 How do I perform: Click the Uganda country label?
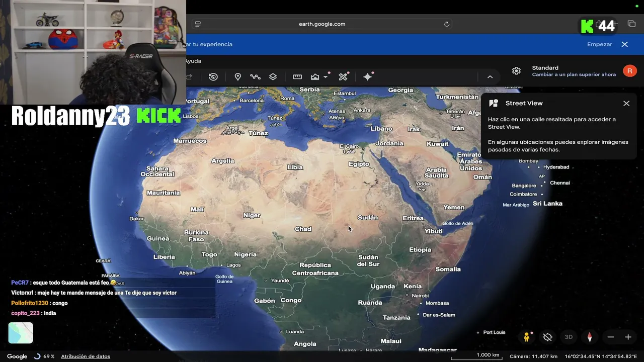(x=383, y=287)
